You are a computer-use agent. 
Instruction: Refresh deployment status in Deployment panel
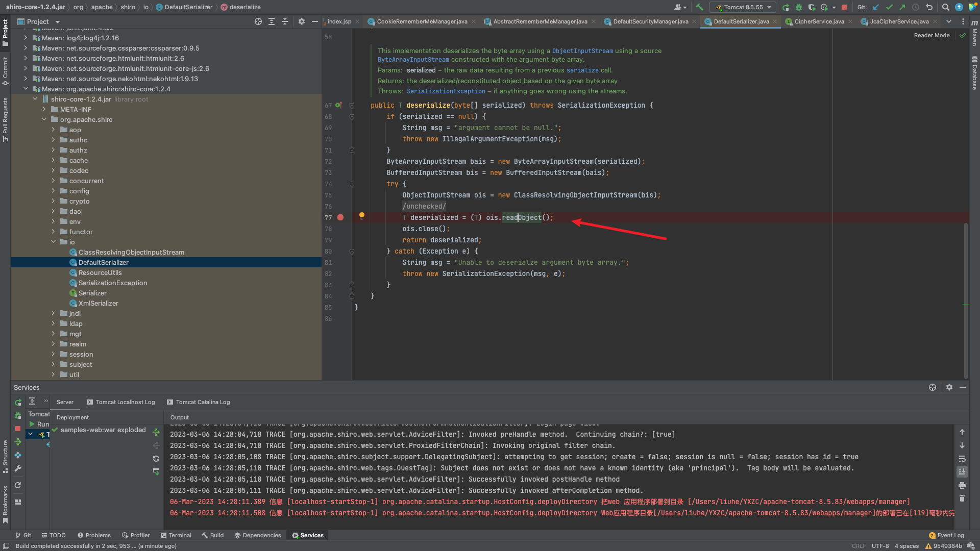click(x=156, y=459)
